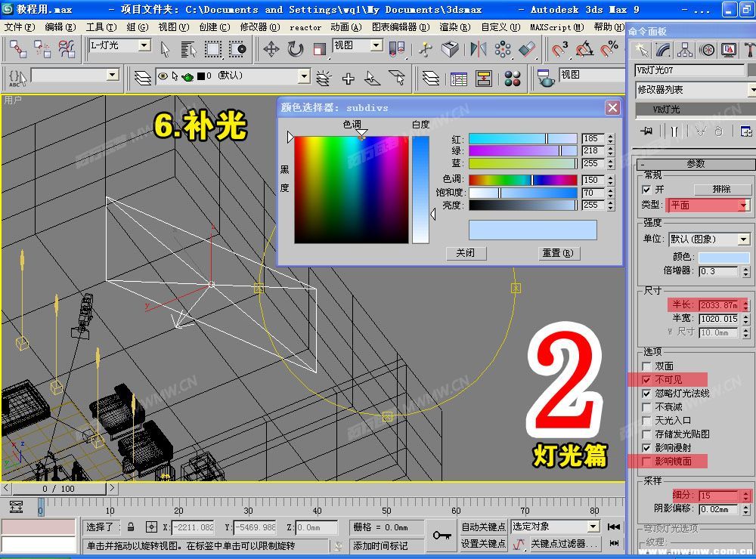Choose the Scale tool
756x559 pixels.
(319, 49)
